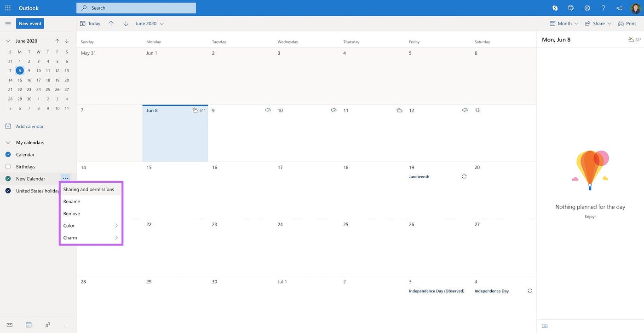Click weather icon in Mon, Jun 8 pane
Screen dimensions: 644x333
pyautogui.click(x=631, y=40)
